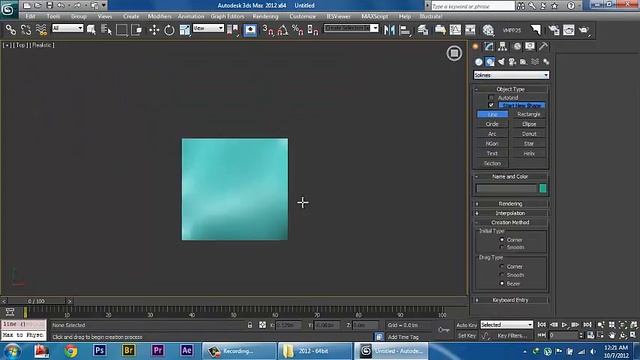Toggle the Angle Snap icon

coord(283,30)
